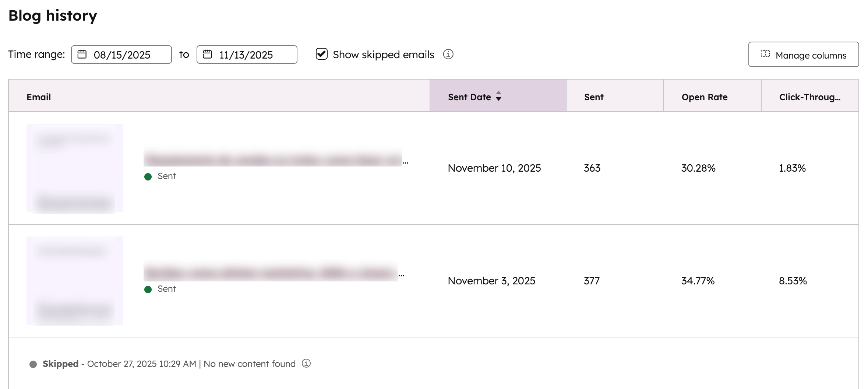Click the 30.28% open rate value

click(698, 168)
